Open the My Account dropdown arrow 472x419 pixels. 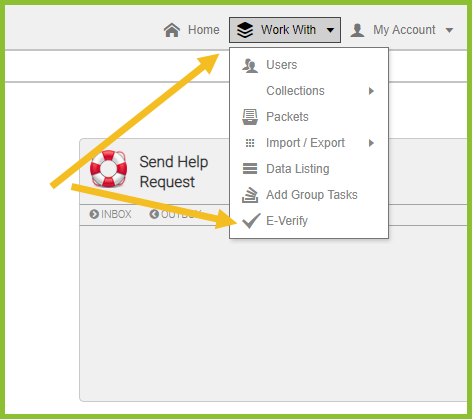tap(449, 30)
